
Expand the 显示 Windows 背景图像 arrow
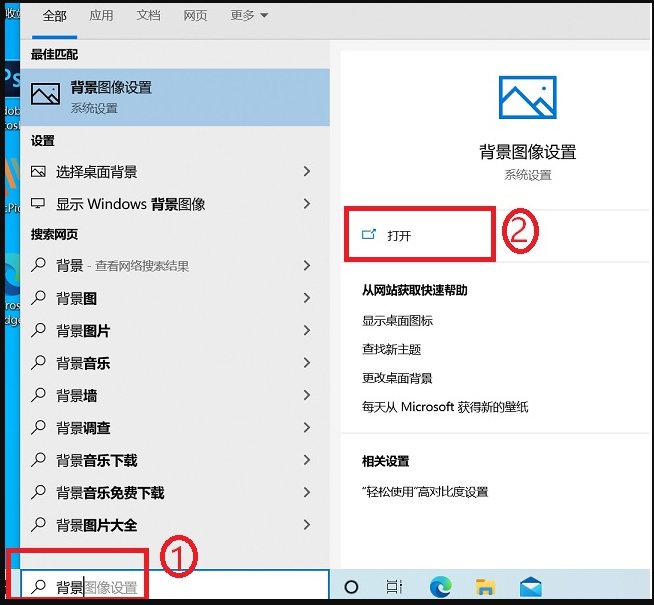point(307,204)
